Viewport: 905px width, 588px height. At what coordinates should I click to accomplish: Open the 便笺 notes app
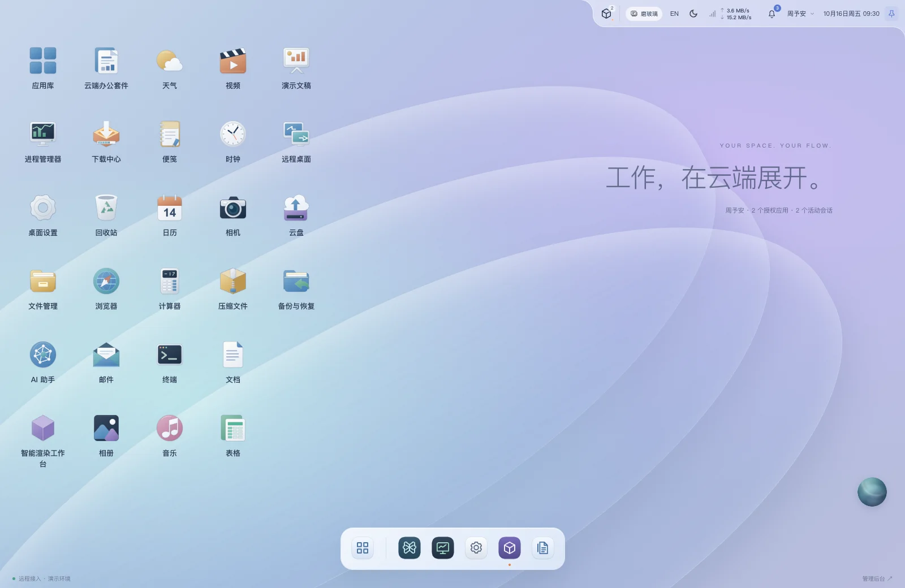[170, 142]
